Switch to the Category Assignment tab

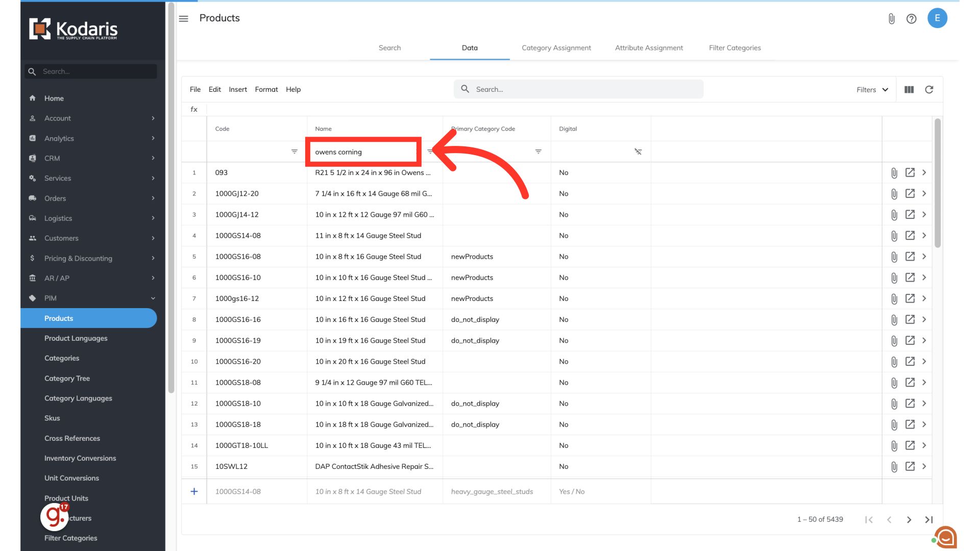[556, 48]
